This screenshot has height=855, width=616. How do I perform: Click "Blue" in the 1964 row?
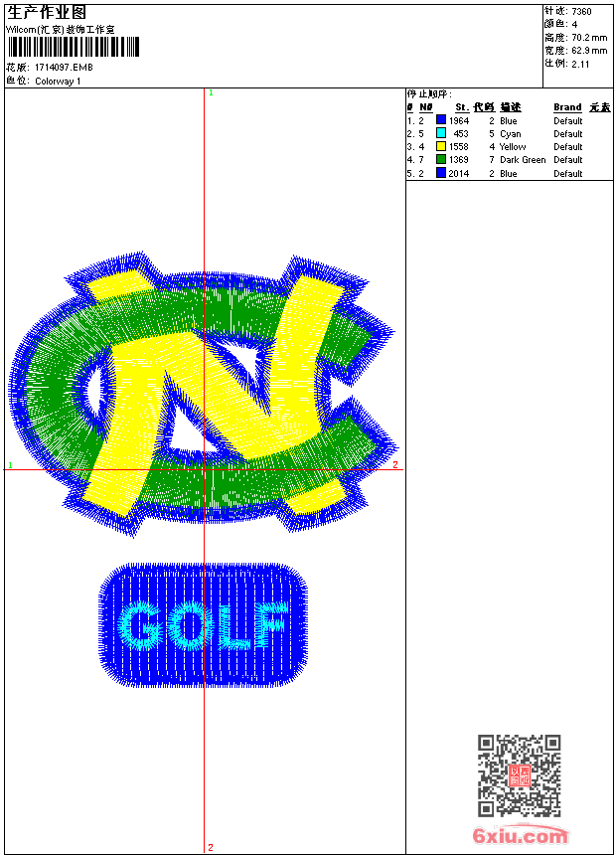click(x=508, y=121)
